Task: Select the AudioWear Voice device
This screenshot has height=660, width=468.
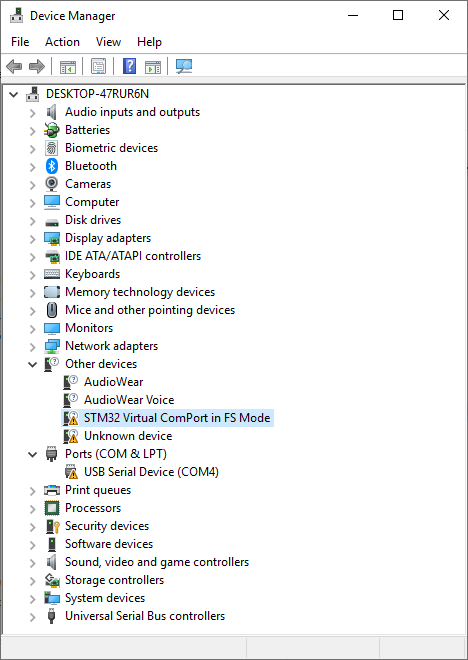Action: [x=129, y=400]
